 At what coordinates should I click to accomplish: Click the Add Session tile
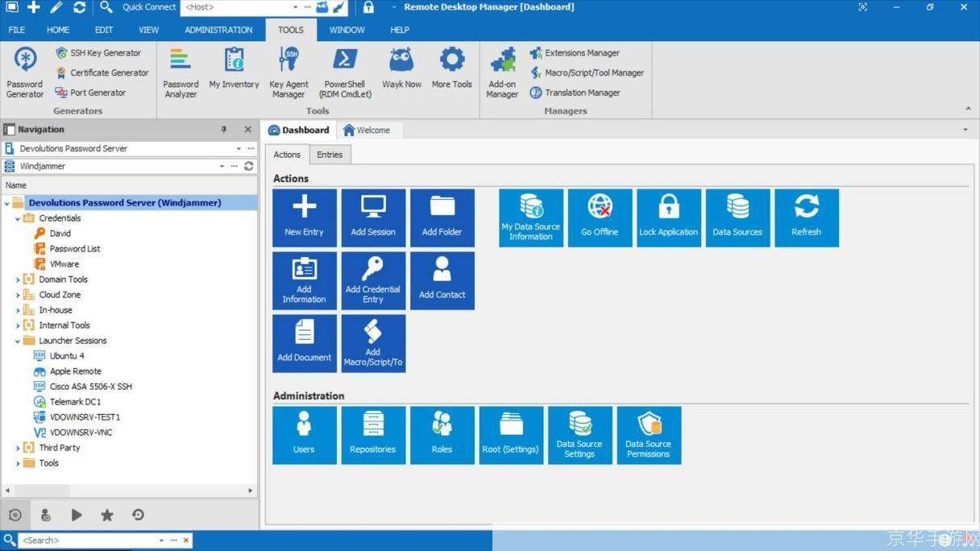point(373,217)
